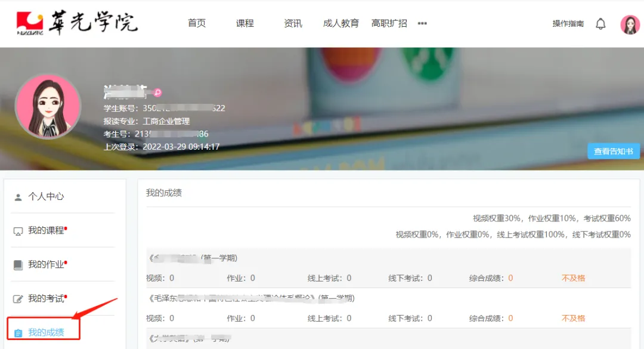
Task: Click the 个人中心 person icon
Action: click(18, 197)
